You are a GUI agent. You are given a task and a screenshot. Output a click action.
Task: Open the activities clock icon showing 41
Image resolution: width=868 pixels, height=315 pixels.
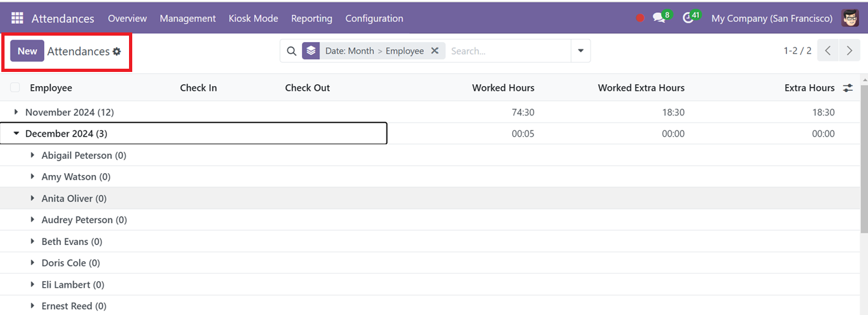pos(691,17)
